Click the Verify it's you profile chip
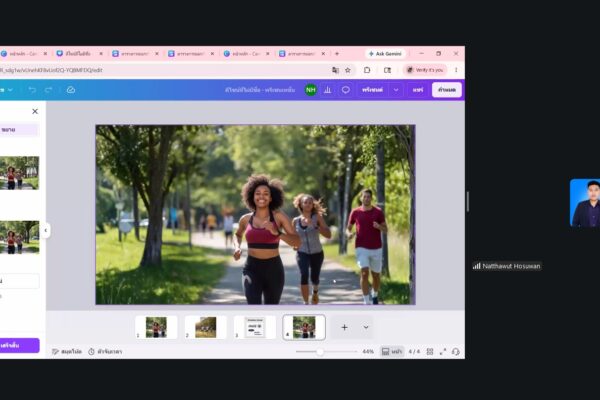This screenshot has height=400, width=600. click(x=425, y=70)
